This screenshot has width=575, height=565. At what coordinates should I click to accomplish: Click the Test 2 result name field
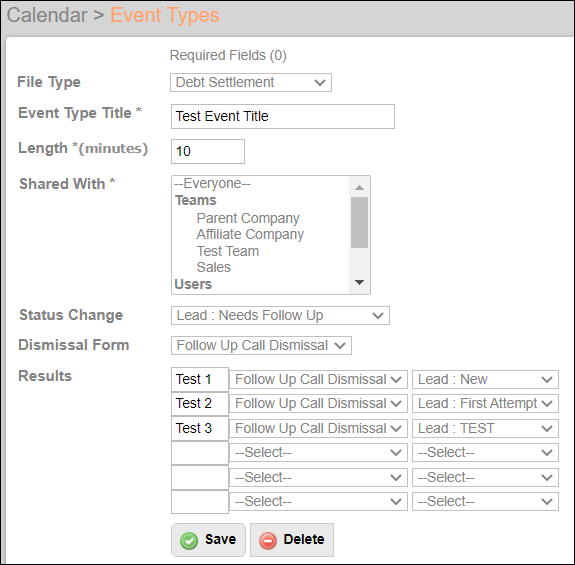point(200,404)
